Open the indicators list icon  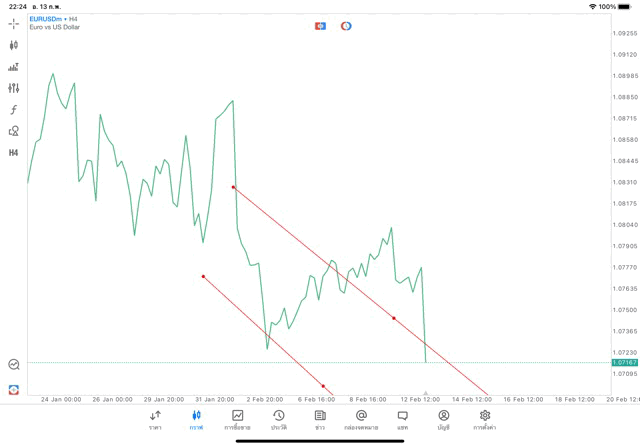click(13, 67)
